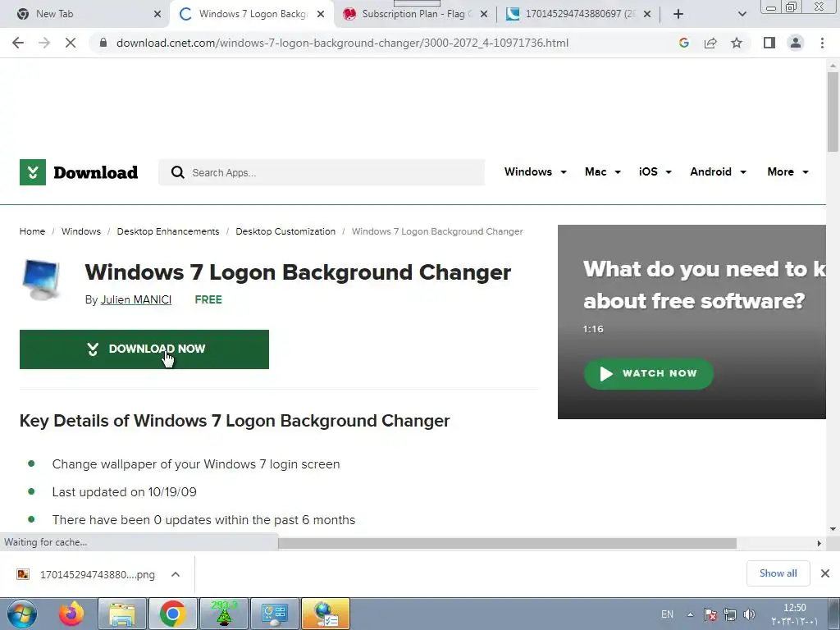Click Show all downloads button

tap(778, 573)
